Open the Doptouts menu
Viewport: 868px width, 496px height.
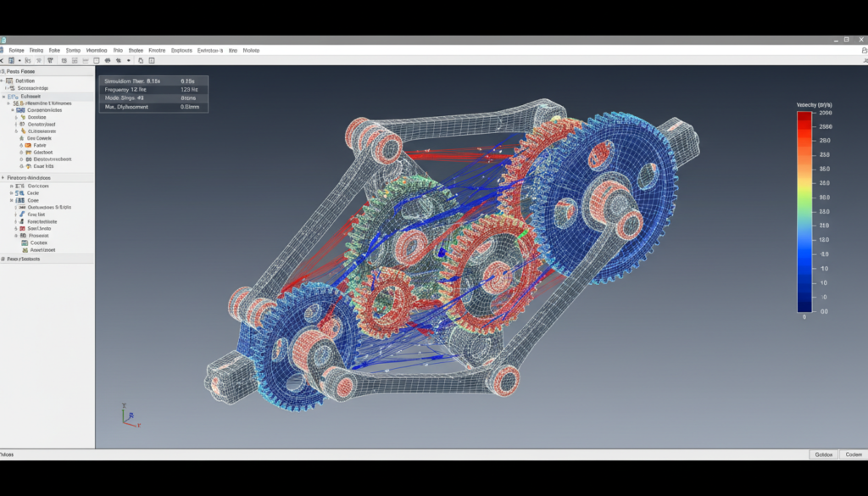click(181, 50)
